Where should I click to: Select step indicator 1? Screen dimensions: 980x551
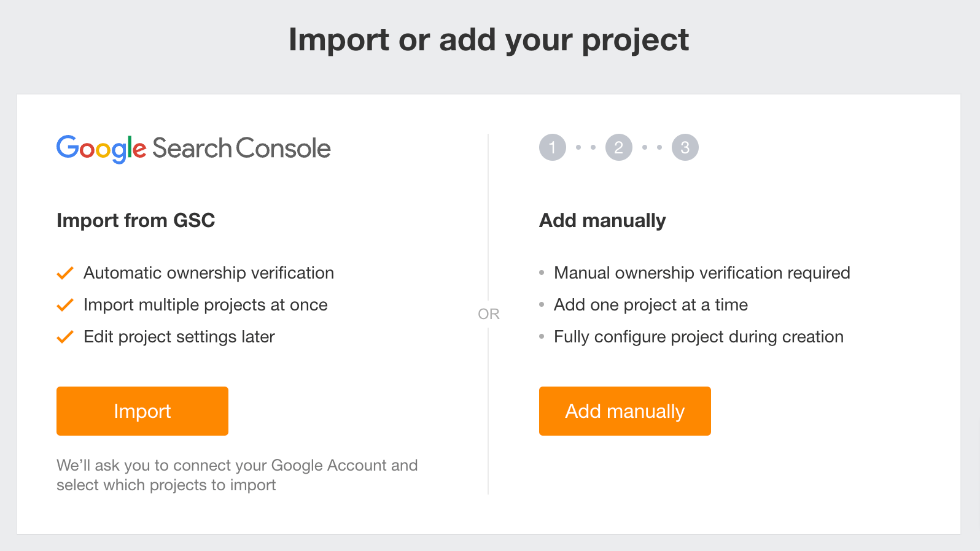551,147
